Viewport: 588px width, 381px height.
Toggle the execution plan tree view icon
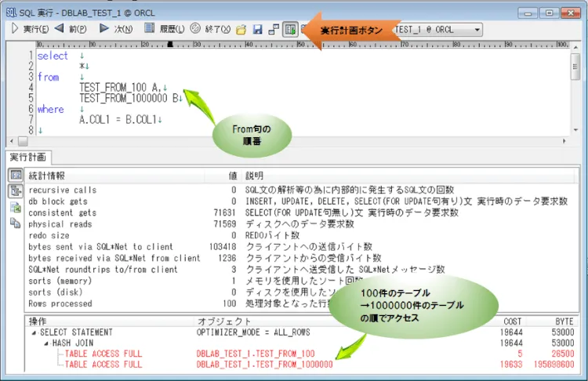(x=16, y=191)
